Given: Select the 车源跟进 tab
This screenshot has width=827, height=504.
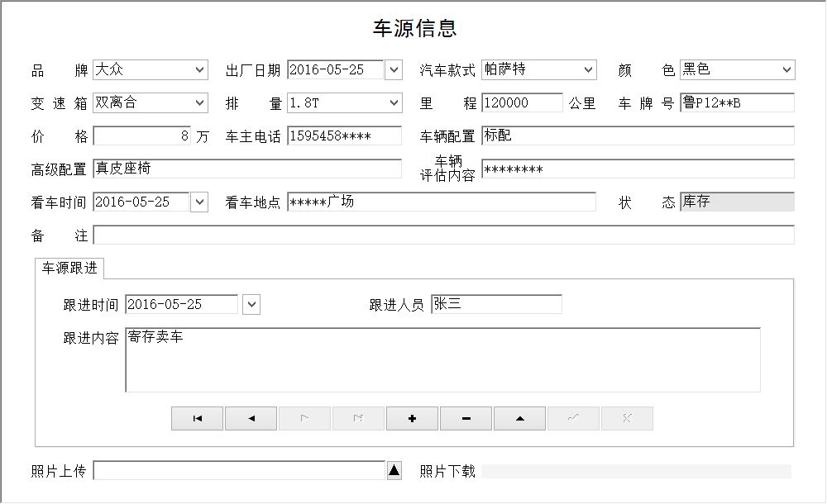Looking at the screenshot, I should tap(69, 268).
